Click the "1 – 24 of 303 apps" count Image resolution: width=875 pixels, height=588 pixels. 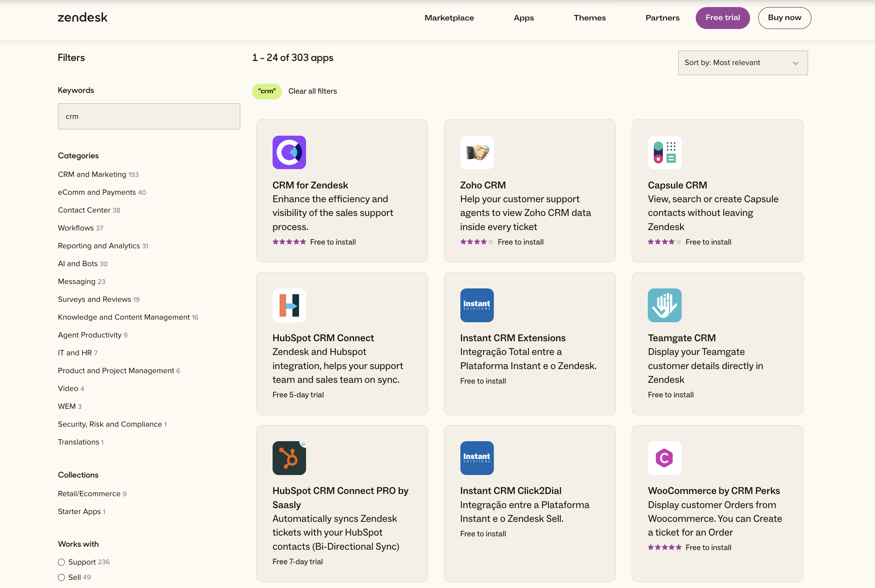[293, 58]
